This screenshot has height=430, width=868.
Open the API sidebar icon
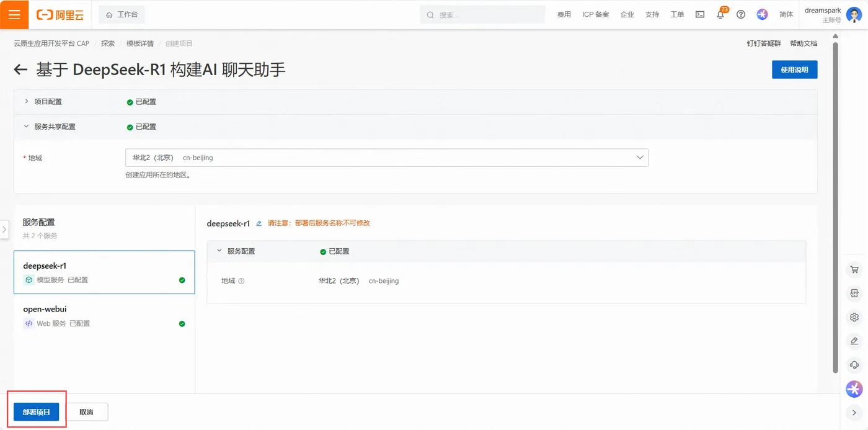[854, 293]
